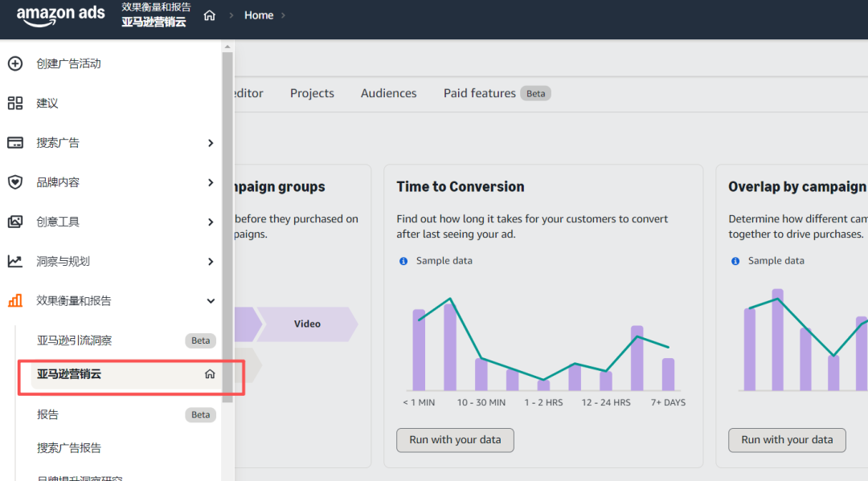The width and height of the screenshot is (868, 481).
Task: Click the 创意工具 image icon
Action: (15, 222)
